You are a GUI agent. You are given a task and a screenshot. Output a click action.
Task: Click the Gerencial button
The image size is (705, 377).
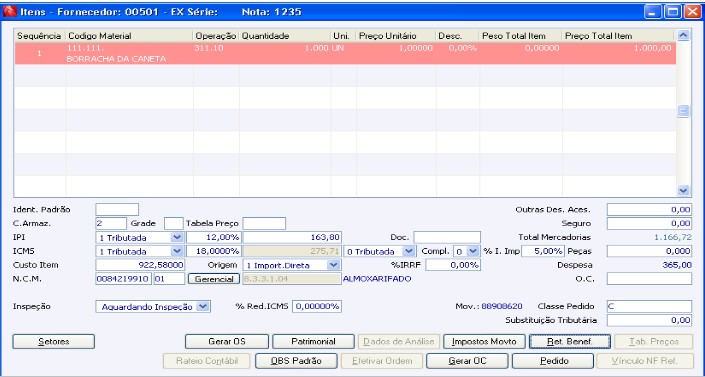(214, 279)
